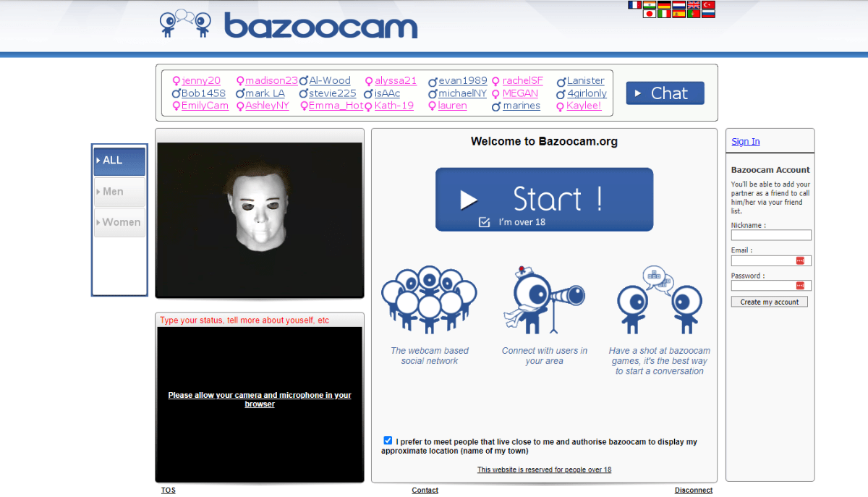Screen dimensions: 868x497
Task: Select the Indian flag language icon
Action: (650, 5)
